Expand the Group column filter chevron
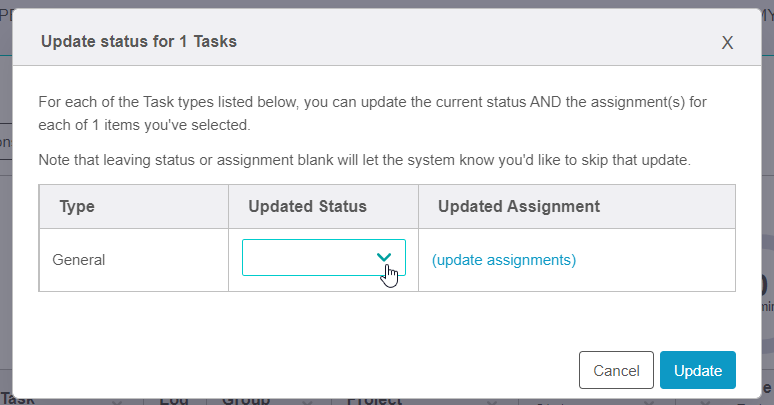 coord(307,402)
